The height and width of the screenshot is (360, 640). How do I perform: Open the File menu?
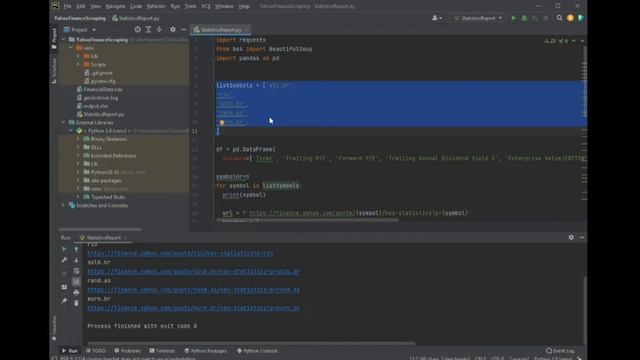tap(67, 6)
